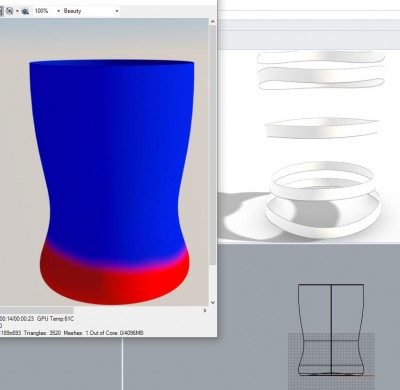
Task: Click the vertical center line of wireframe vase
Action: pyautogui.click(x=331, y=328)
